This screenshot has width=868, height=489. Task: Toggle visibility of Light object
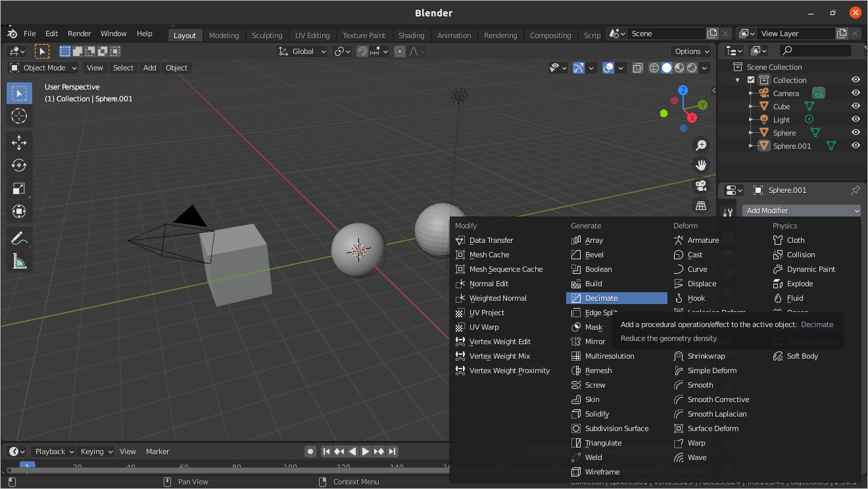click(856, 120)
